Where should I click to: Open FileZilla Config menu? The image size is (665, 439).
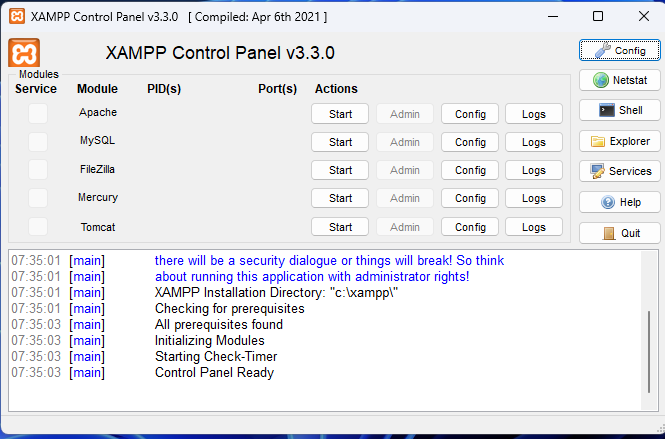coord(470,170)
